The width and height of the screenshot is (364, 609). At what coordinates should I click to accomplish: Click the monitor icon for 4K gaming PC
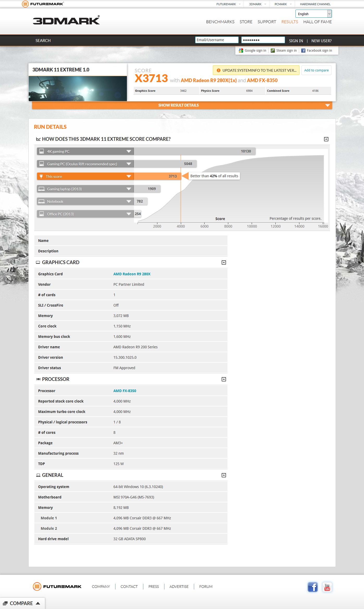(x=41, y=151)
